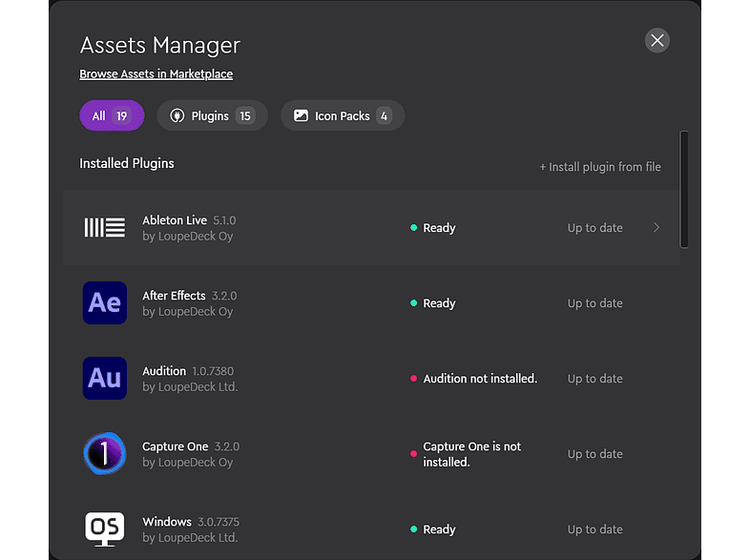Close the Assets Manager dialog
Viewport: 750px width, 560px height.
(x=656, y=40)
